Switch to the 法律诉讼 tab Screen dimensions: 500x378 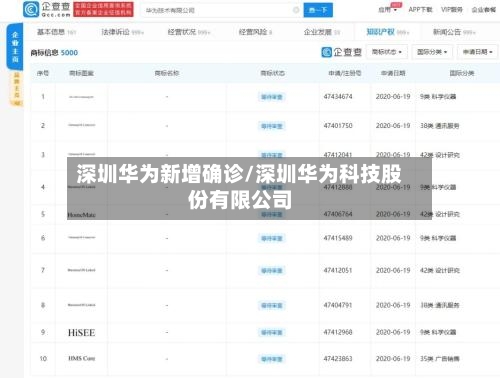pyautogui.click(x=122, y=32)
